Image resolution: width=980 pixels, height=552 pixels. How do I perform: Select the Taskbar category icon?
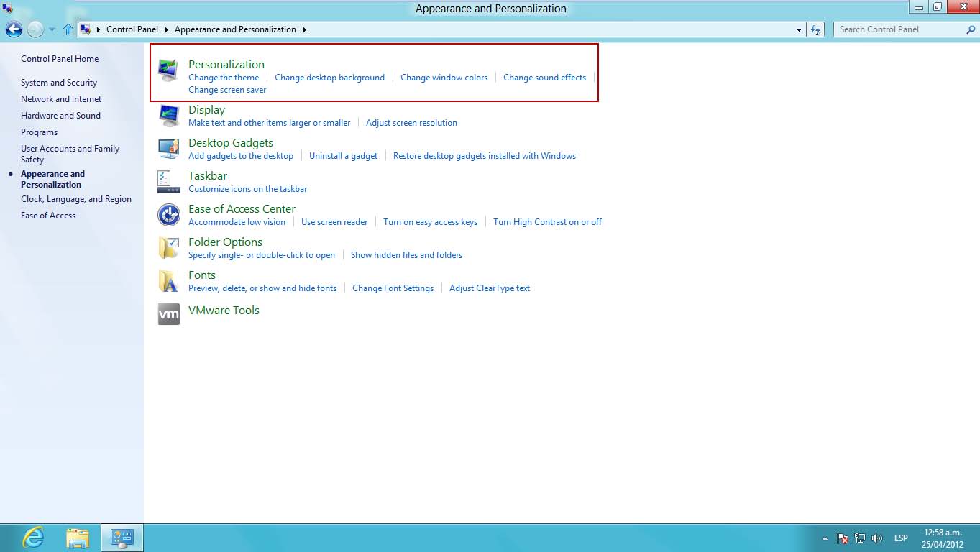click(168, 182)
